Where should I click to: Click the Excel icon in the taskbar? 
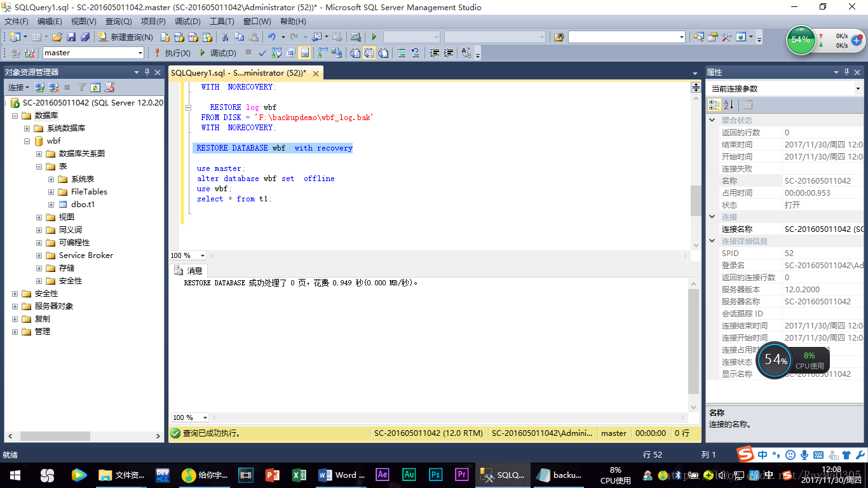pos(299,475)
